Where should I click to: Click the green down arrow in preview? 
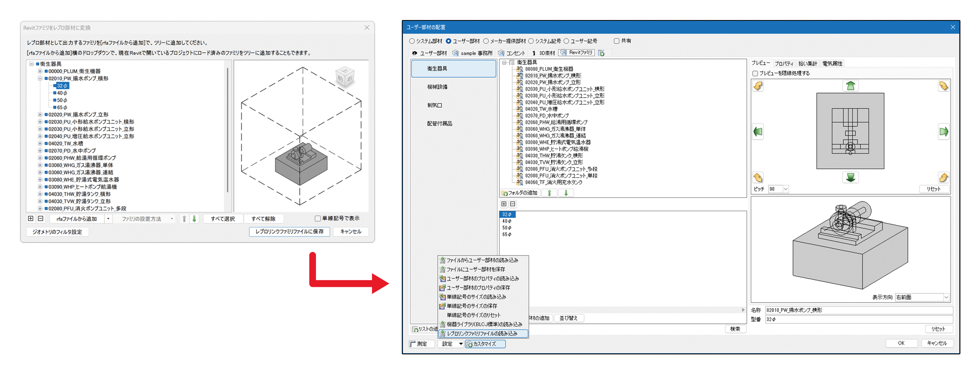(850, 178)
